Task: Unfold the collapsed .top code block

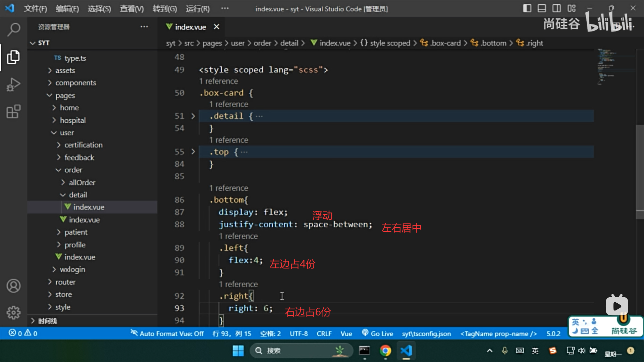Action: [x=193, y=152]
